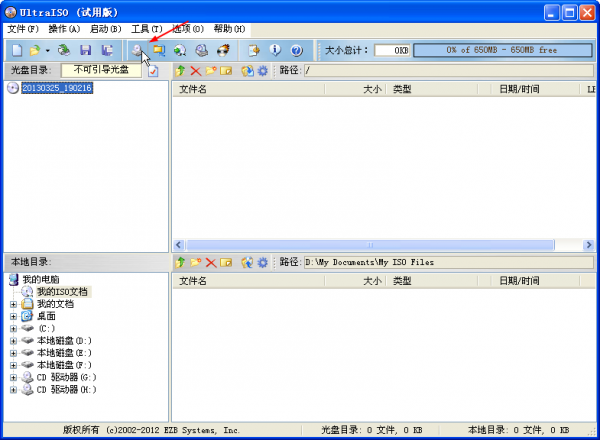
Task: Click the New ISO file toolbar icon
Action: click(x=16, y=49)
